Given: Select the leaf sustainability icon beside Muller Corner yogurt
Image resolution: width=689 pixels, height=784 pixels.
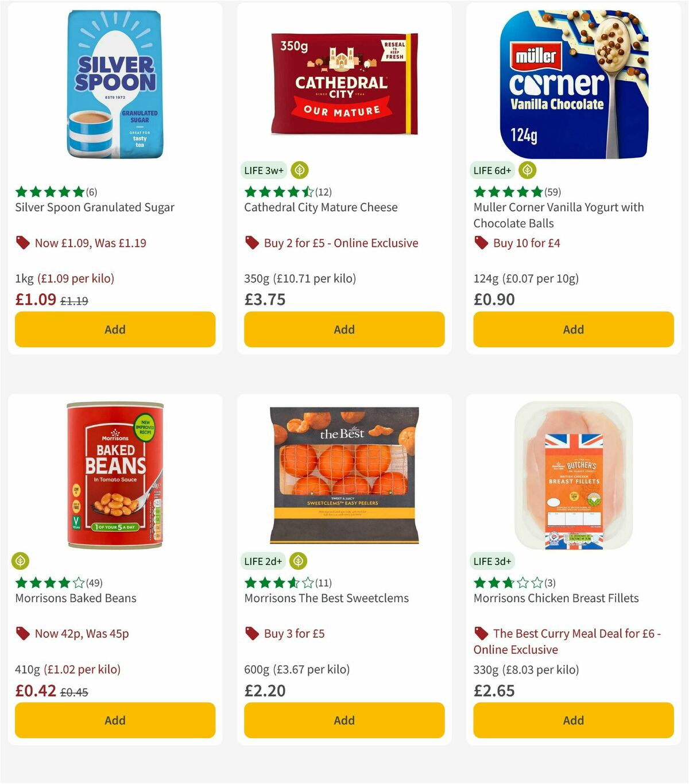Looking at the screenshot, I should [x=527, y=170].
